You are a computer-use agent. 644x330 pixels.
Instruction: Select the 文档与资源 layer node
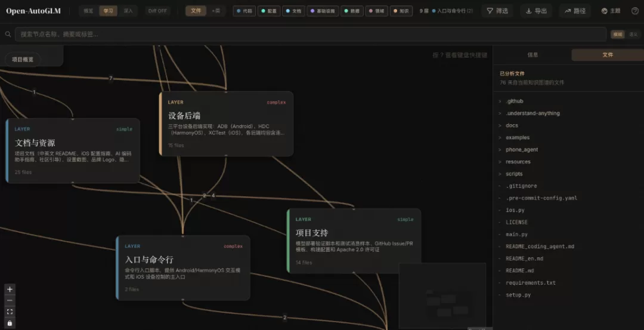[73, 151]
